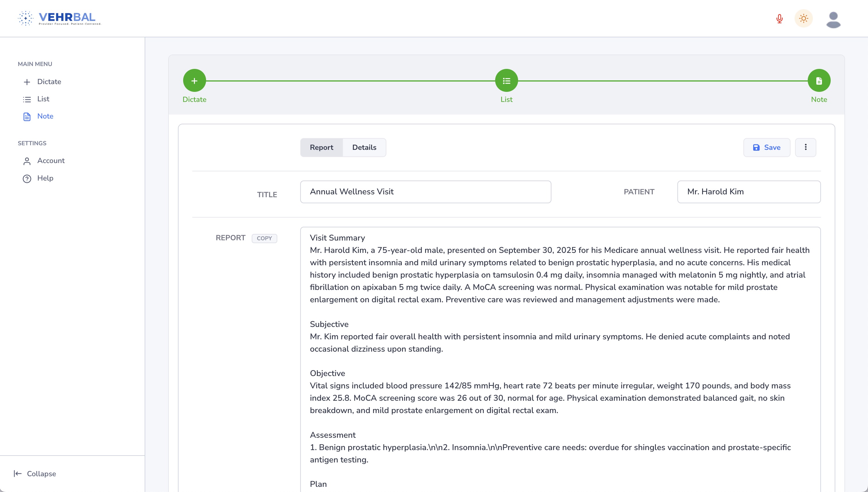This screenshot has width=868, height=492.
Task: Click into the Patient name field
Action: [x=749, y=191]
